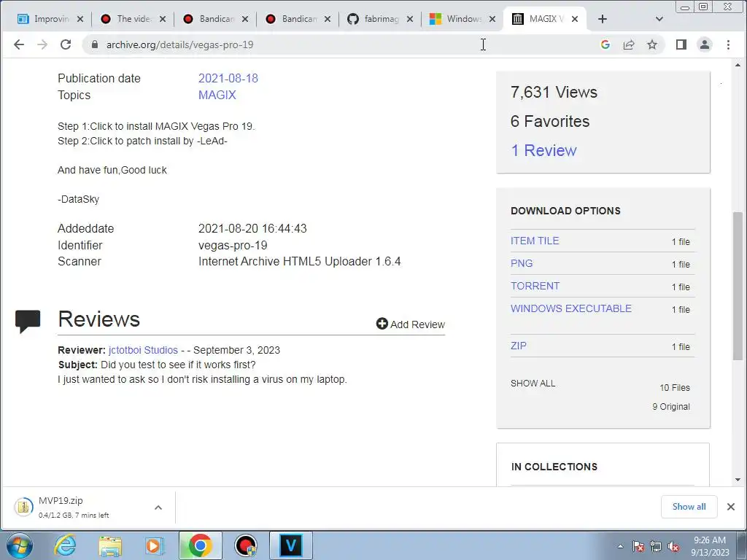Open Bandicam recorder from taskbar

pyautogui.click(x=246, y=545)
